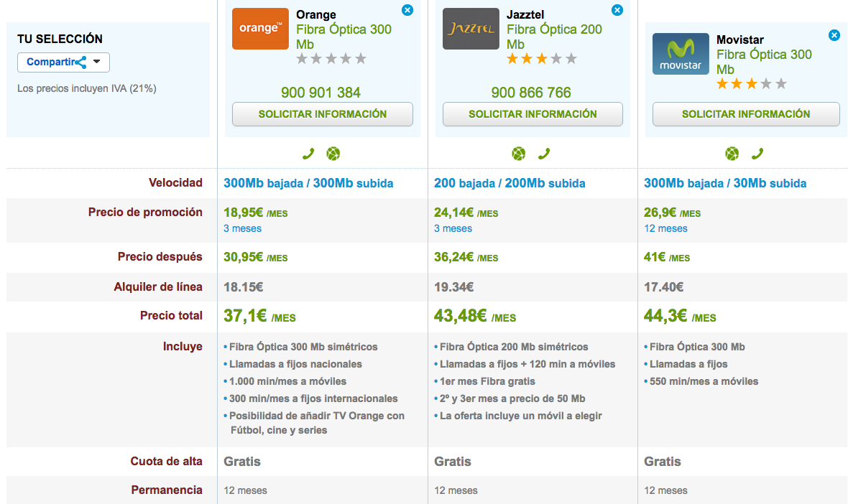Screen dimensions: 848x504
Task: Select '300Mb bajada / 30Mb subida' speed
Action: coord(724,183)
